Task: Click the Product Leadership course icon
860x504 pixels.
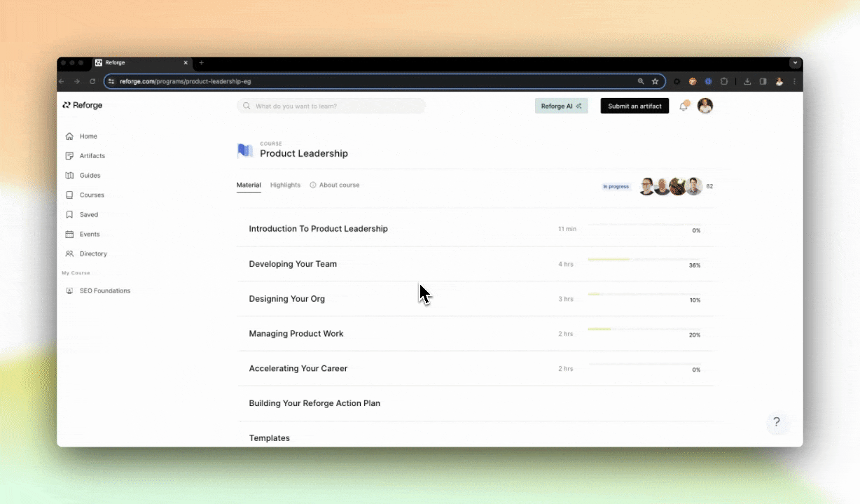Action: click(x=245, y=150)
